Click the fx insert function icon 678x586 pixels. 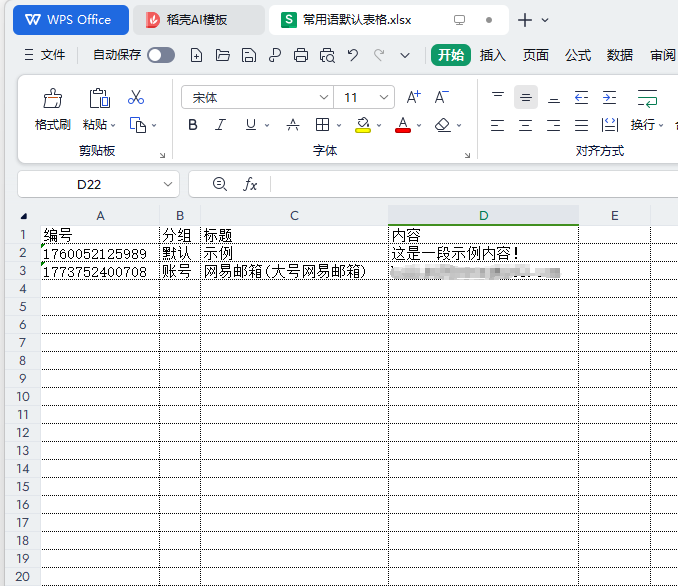(x=250, y=184)
